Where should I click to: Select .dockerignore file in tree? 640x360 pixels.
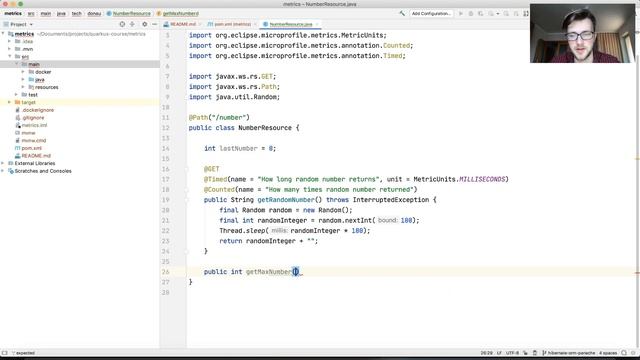tap(38, 110)
